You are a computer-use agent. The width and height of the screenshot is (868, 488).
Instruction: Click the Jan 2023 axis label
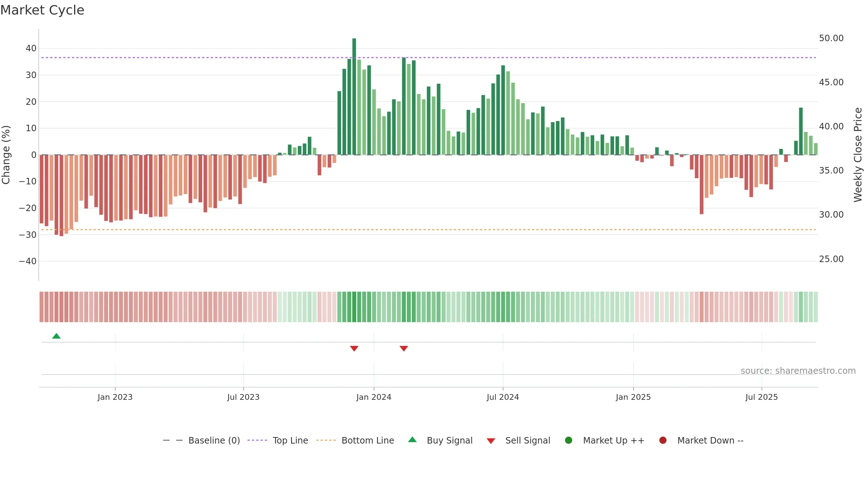pos(115,397)
